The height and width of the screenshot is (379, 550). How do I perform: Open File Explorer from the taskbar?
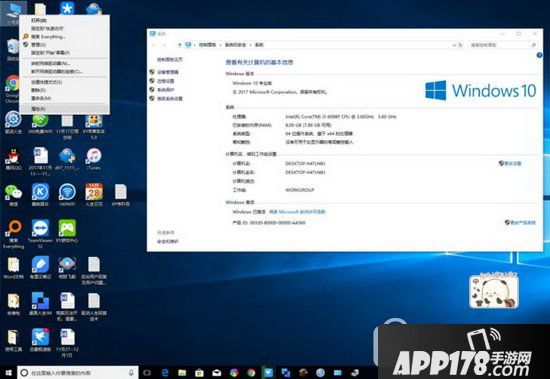tap(182, 372)
